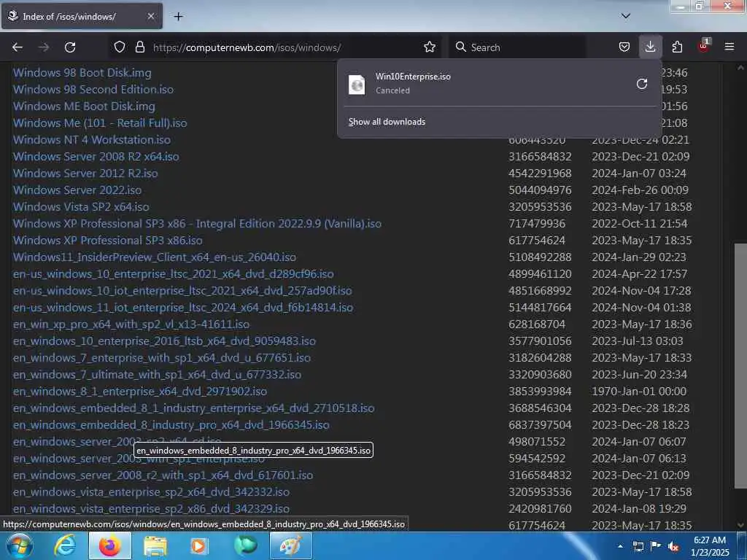The width and height of the screenshot is (747, 560).
Task: Open network tray icon
Action: (x=638, y=547)
